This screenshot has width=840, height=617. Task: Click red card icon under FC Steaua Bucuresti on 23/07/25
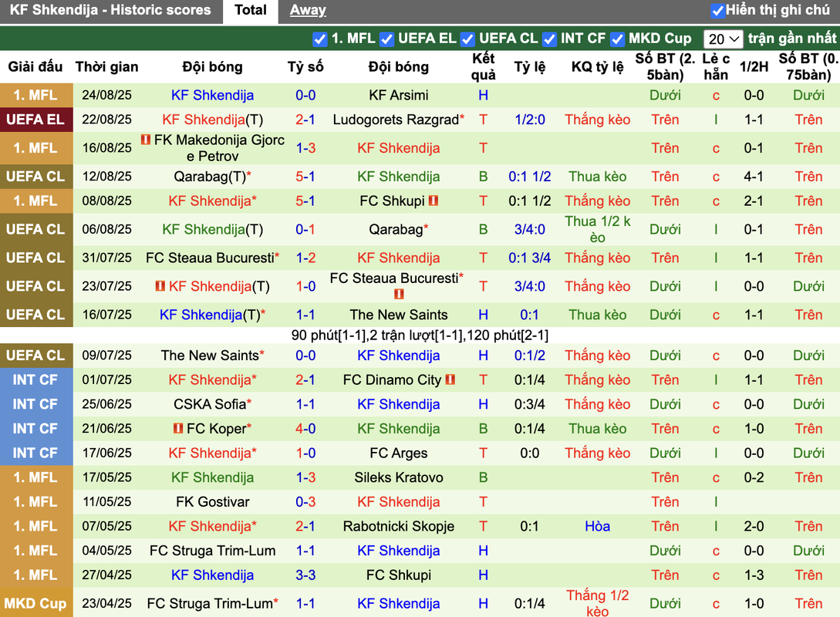tap(399, 294)
